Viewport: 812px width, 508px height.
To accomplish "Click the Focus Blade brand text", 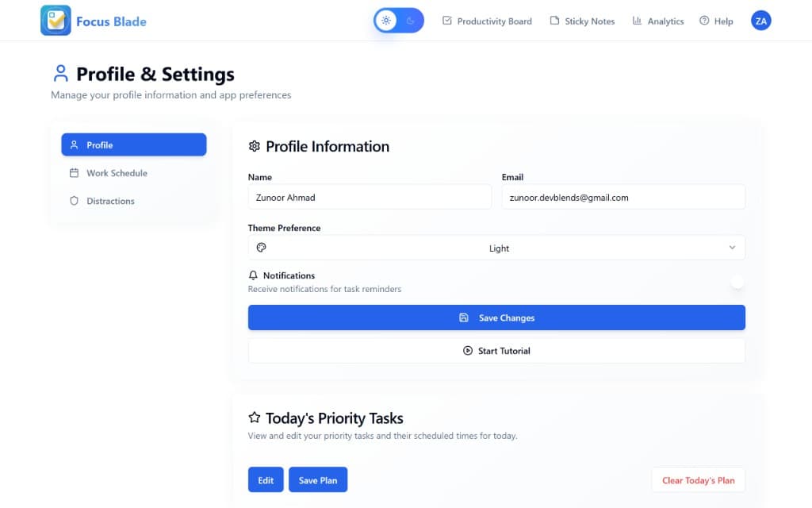I will 111,21.
